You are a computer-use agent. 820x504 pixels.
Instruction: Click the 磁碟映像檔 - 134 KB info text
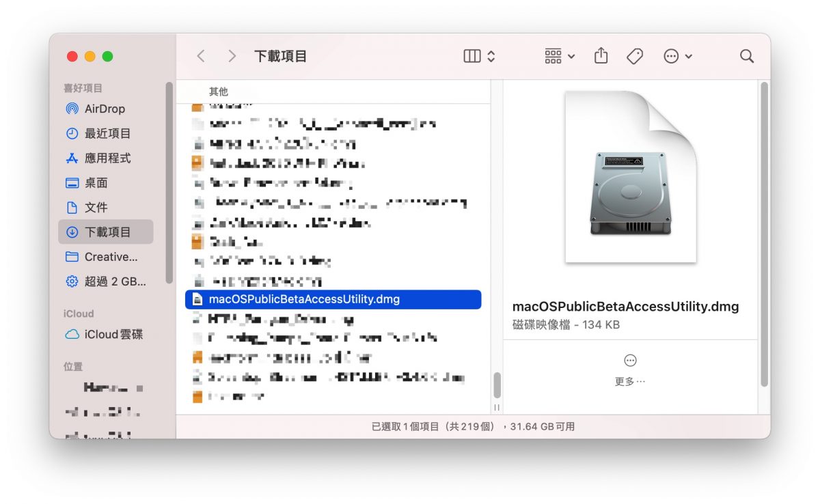pyautogui.click(x=566, y=325)
